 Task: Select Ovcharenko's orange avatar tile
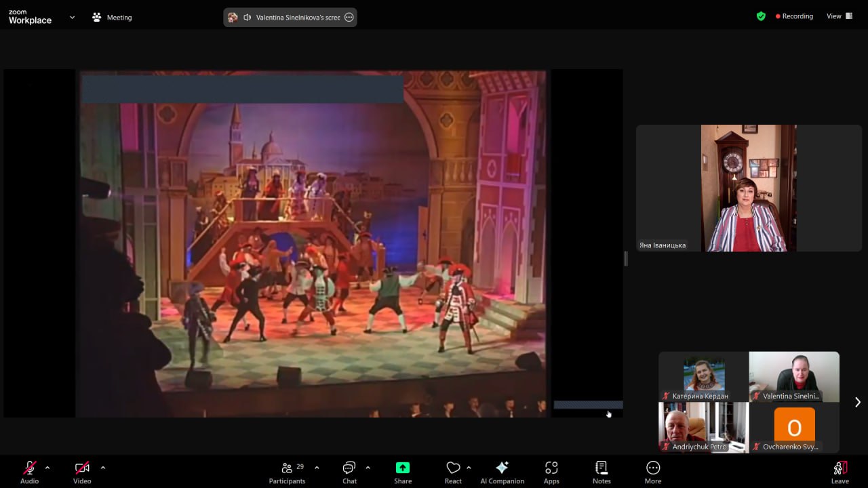[x=794, y=427]
